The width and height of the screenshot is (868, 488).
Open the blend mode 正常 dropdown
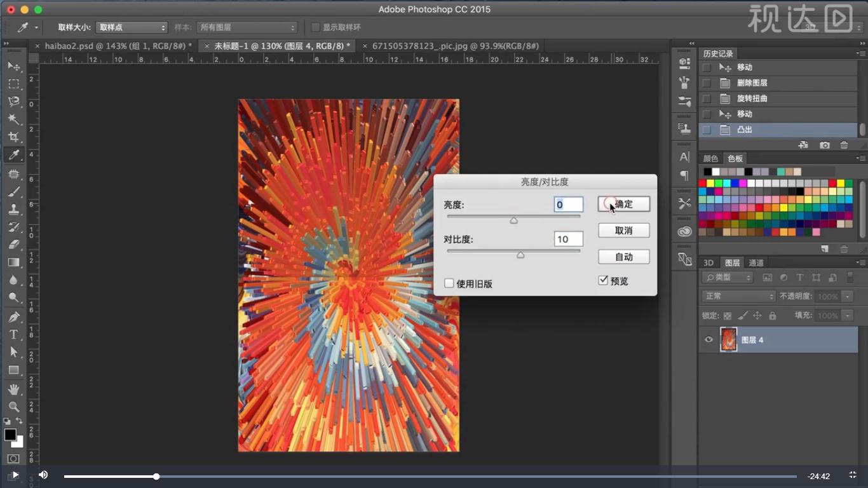[x=739, y=296]
